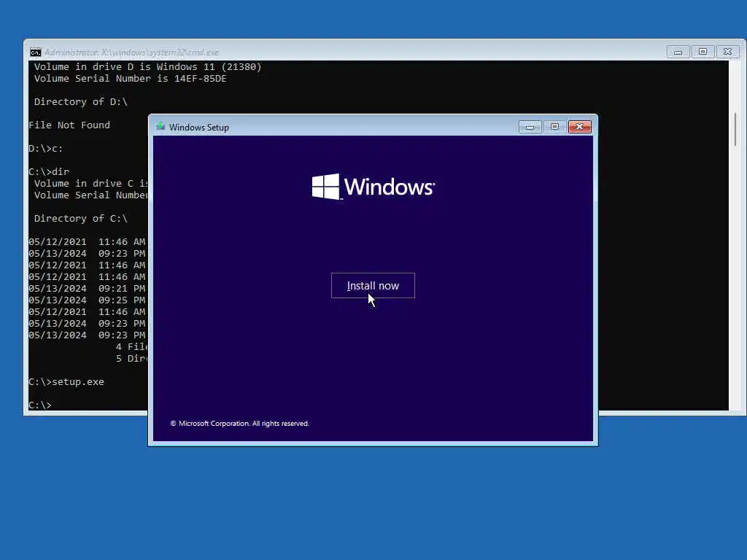747x560 pixels.
Task: Click the Windows logo in Setup
Action: pyautogui.click(x=373, y=187)
